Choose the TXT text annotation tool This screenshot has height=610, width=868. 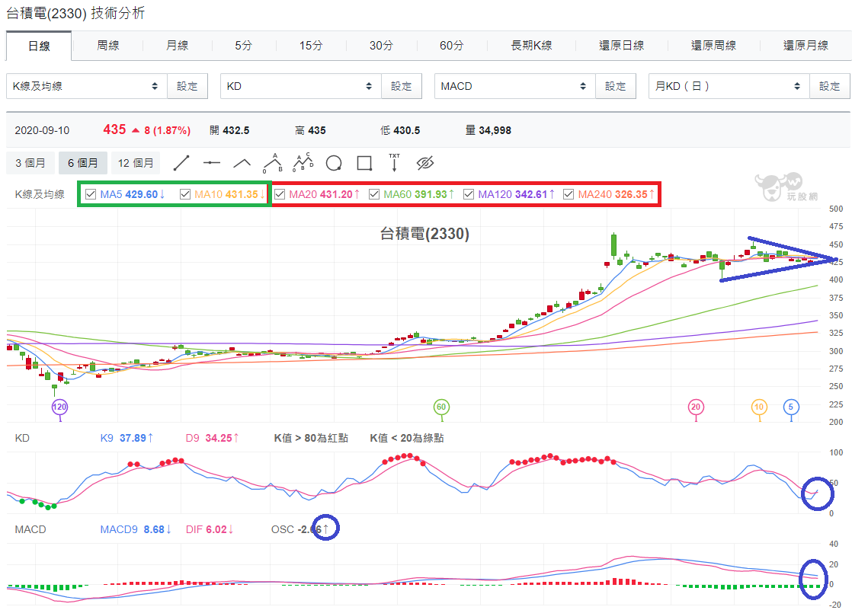coord(394,163)
